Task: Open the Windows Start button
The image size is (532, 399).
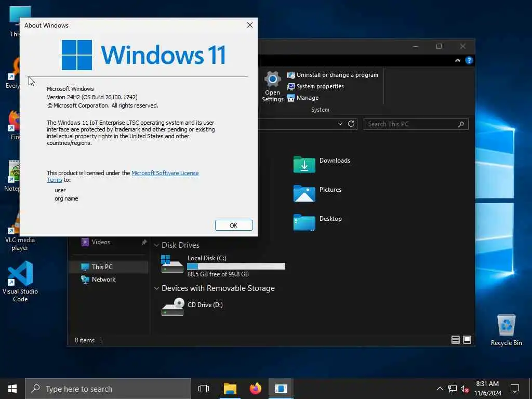Action: click(x=12, y=389)
